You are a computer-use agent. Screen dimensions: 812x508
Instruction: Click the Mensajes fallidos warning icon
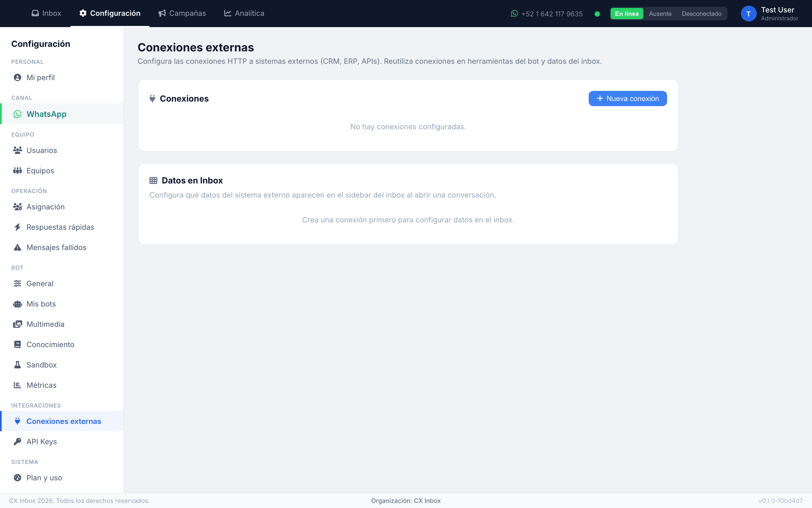pyautogui.click(x=17, y=248)
